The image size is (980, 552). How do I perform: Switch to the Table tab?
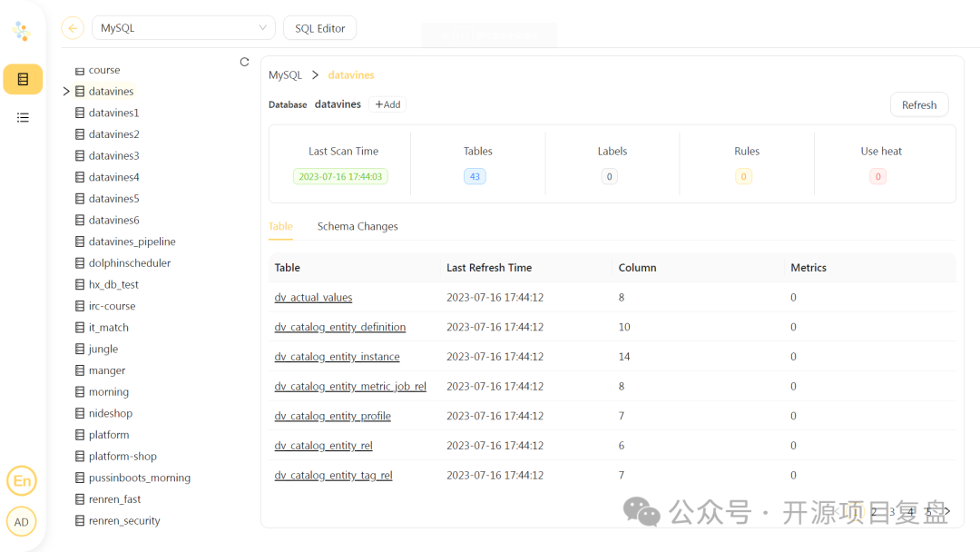(280, 226)
